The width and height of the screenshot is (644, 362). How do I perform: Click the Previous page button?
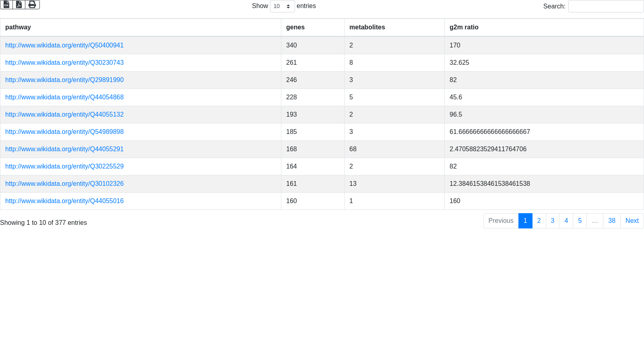(501, 221)
